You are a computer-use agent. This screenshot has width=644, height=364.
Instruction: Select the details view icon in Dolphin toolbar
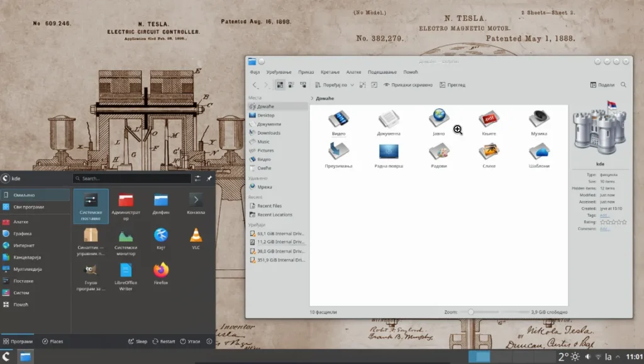pos(291,84)
